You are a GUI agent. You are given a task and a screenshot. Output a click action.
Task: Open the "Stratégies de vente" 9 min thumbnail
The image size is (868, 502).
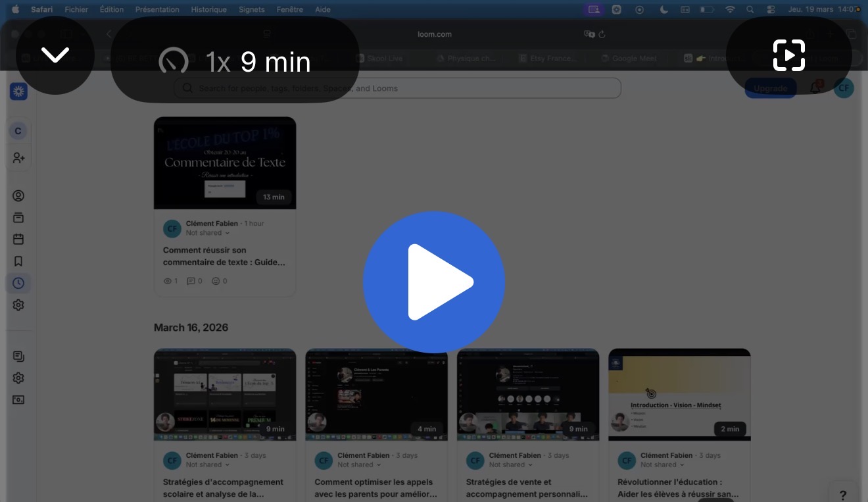pyautogui.click(x=528, y=395)
